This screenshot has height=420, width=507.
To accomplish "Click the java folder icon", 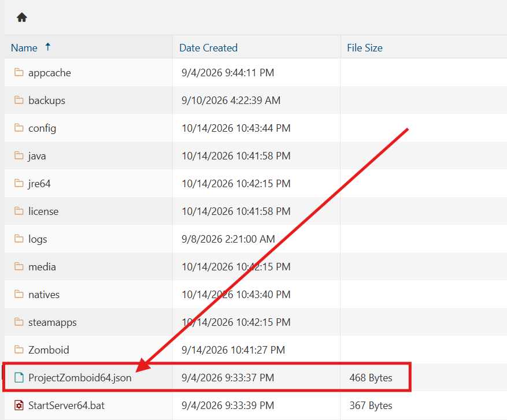I will tap(18, 156).
